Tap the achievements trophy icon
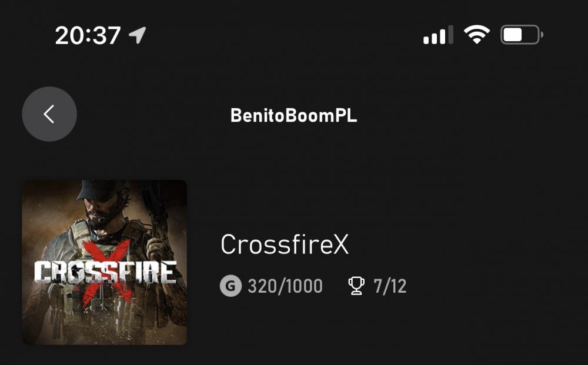588x365 pixels. coord(356,286)
